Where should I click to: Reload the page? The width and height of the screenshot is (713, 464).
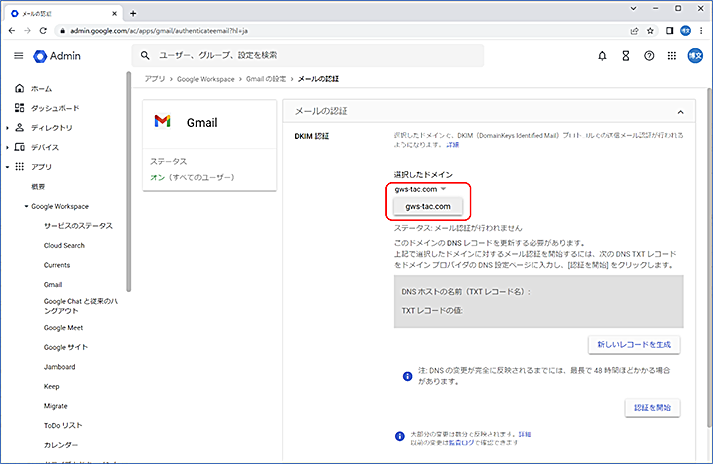tap(43, 30)
